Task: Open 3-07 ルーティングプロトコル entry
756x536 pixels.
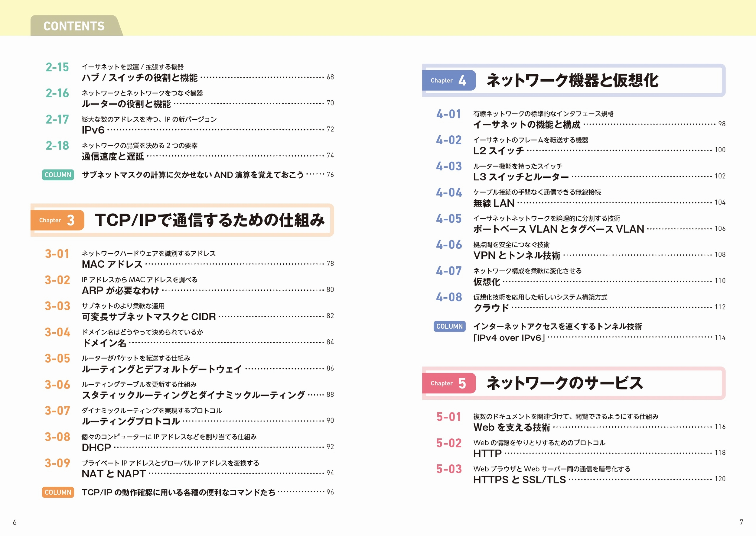Action: click(x=190, y=416)
